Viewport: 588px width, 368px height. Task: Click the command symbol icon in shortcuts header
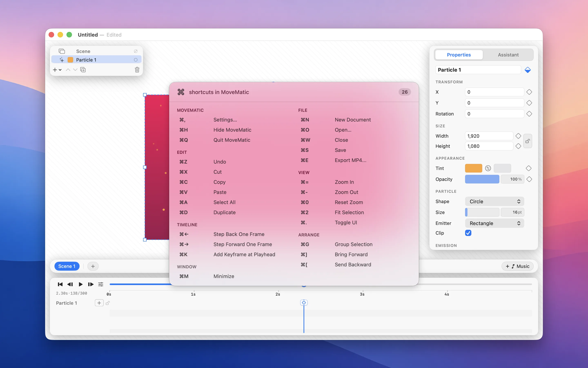pyautogui.click(x=181, y=92)
